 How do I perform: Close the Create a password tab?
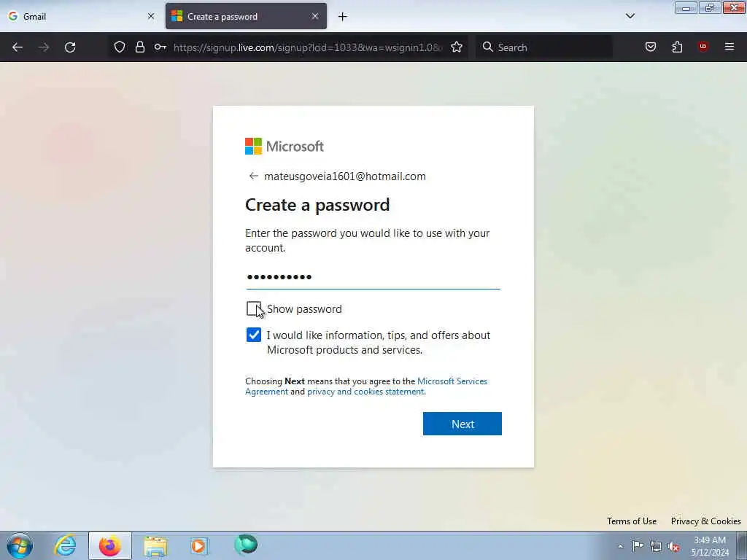coord(315,16)
